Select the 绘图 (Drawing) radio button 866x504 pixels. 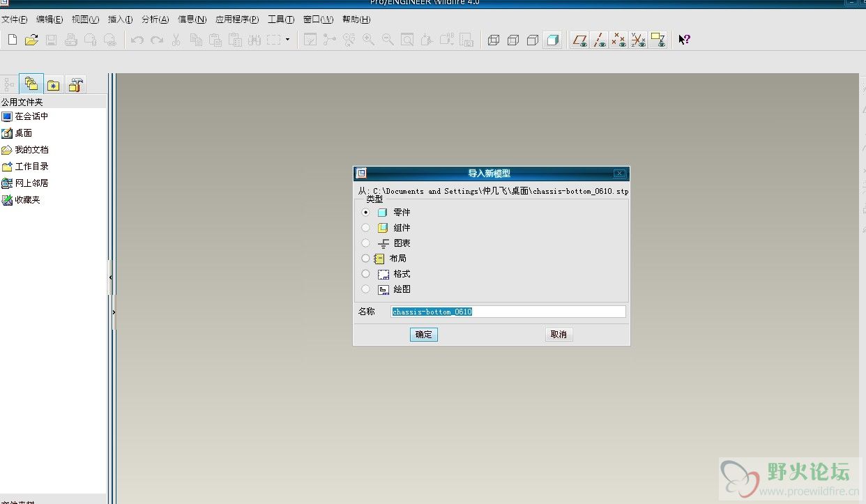(x=365, y=289)
